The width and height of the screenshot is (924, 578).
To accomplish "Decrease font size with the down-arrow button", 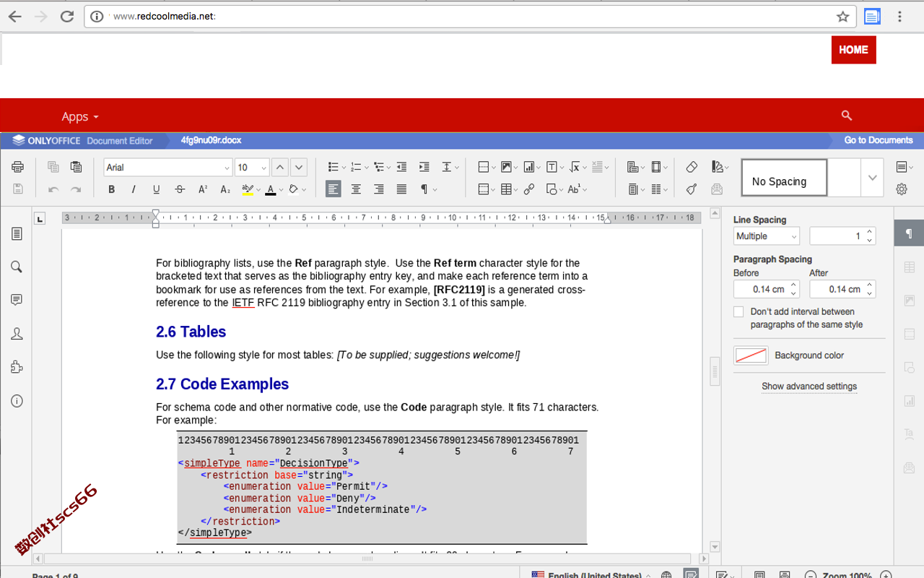I will click(x=299, y=167).
